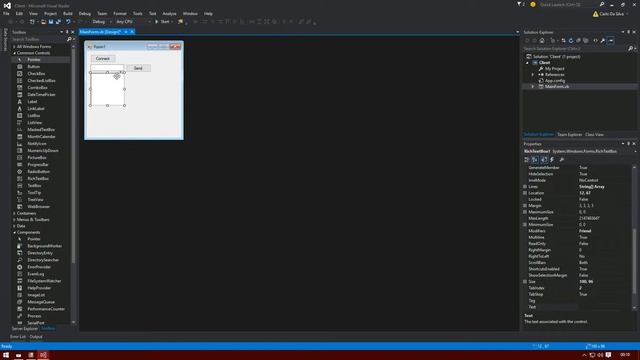Screen dimensions: 640x360
Task: Expand the Data toolbox group
Action: pyautogui.click(x=14, y=226)
